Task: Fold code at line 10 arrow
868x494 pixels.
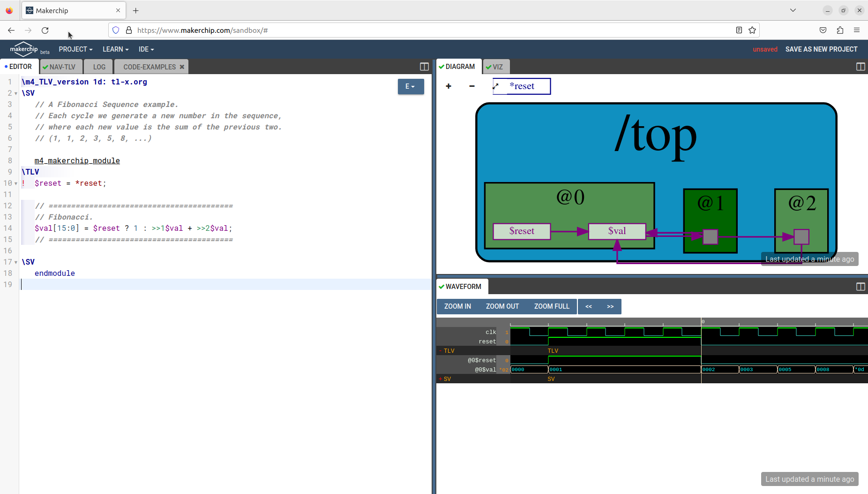Action: coord(16,183)
